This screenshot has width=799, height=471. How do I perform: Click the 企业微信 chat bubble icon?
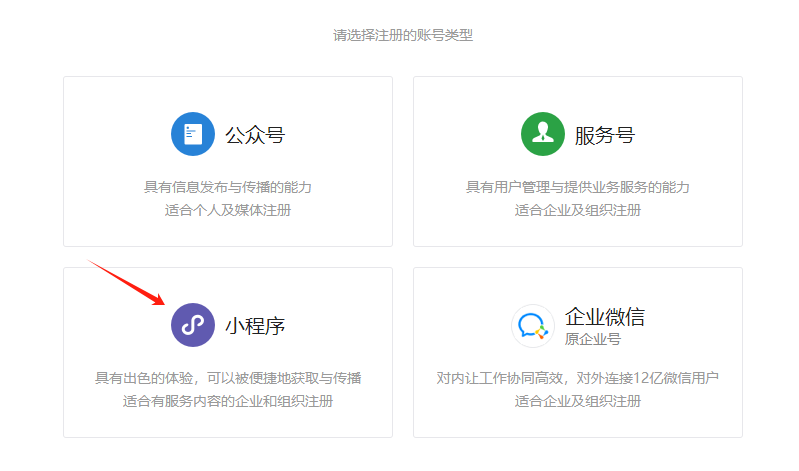click(532, 326)
